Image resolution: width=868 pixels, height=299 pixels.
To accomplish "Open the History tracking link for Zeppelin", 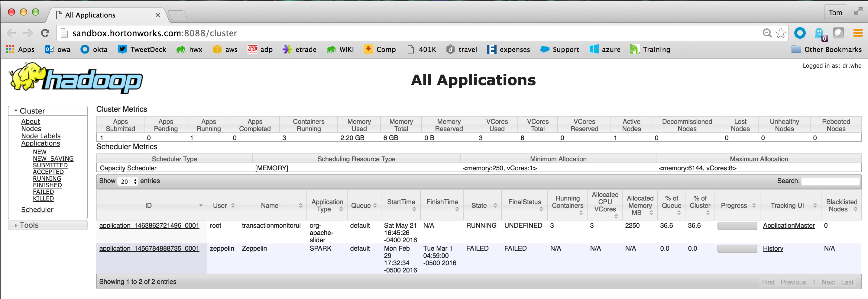I will pyautogui.click(x=772, y=248).
